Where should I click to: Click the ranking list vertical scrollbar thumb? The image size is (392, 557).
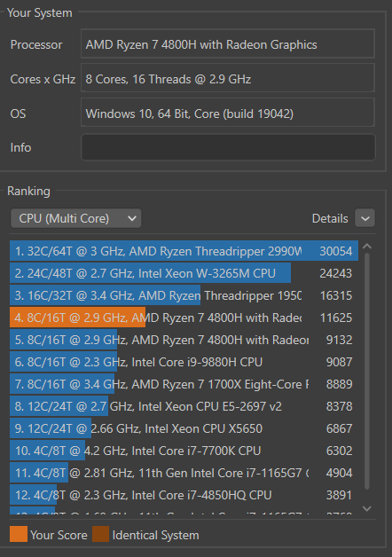click(x=367, y=371)
